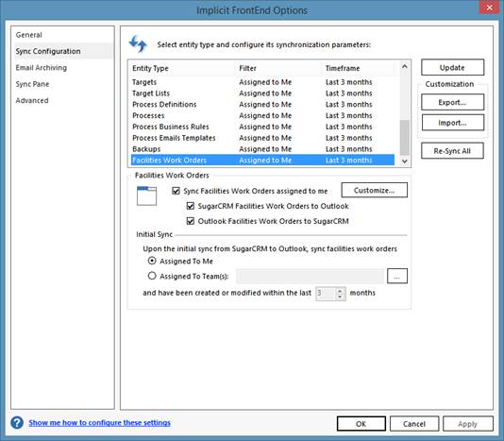Viewport: 504px width, 441px height.
Task: Increase months value with spinner up arrow
Action: pos(340,290)
